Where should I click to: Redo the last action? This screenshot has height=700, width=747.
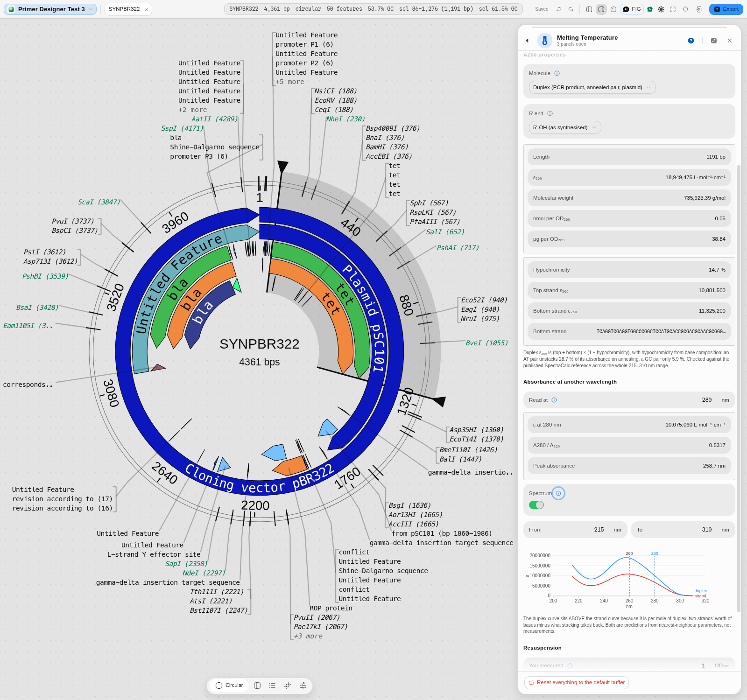point(571,9)
